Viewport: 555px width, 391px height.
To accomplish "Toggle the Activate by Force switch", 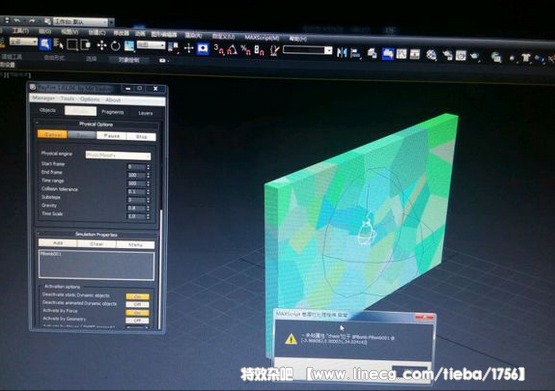I will (x=138, y=312).
